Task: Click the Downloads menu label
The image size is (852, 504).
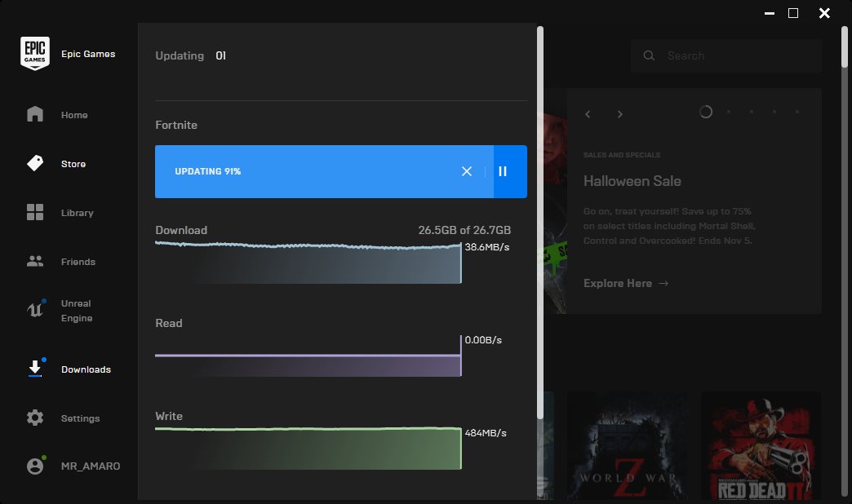Action: tap(86, 369)
